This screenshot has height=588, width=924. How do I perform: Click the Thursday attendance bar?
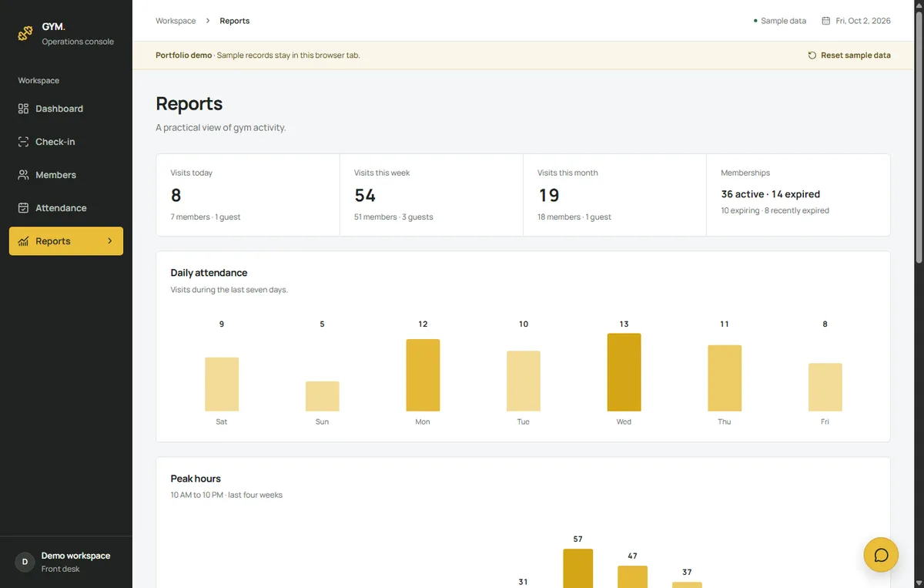725,378
